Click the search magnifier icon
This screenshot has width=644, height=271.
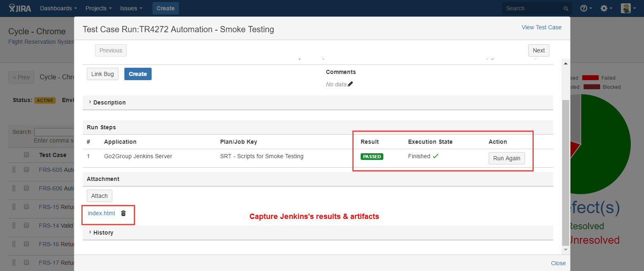[x=566, y=9]
